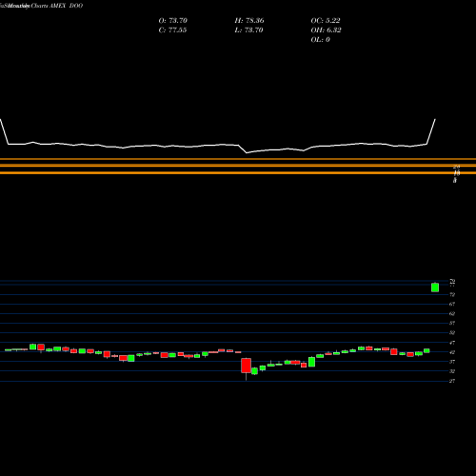Click the low price text 'L: 73.70'
The image size is (476, 476).
click(x=248, y=30)
